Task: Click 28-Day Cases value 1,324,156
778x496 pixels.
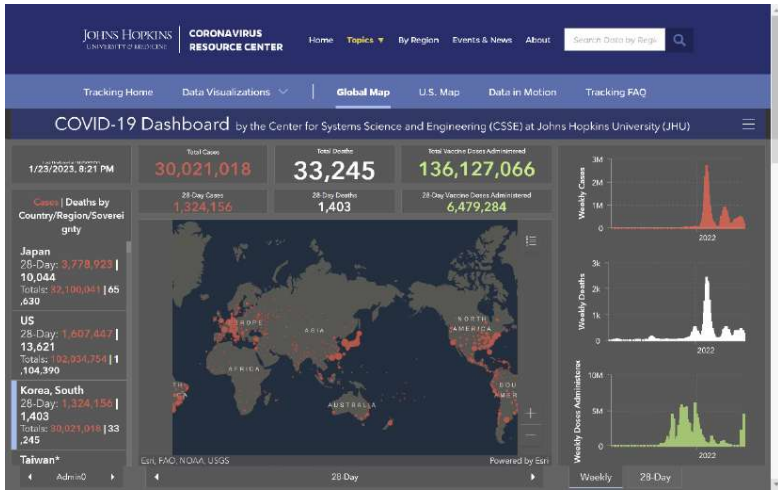Action: click(202, 207)
